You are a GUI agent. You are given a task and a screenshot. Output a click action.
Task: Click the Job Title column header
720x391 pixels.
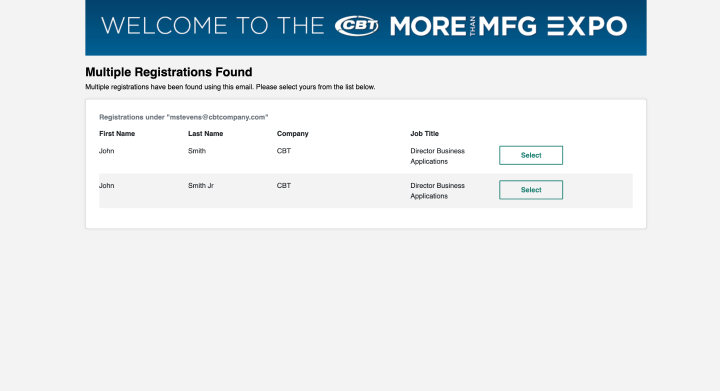tap(424, 134)
